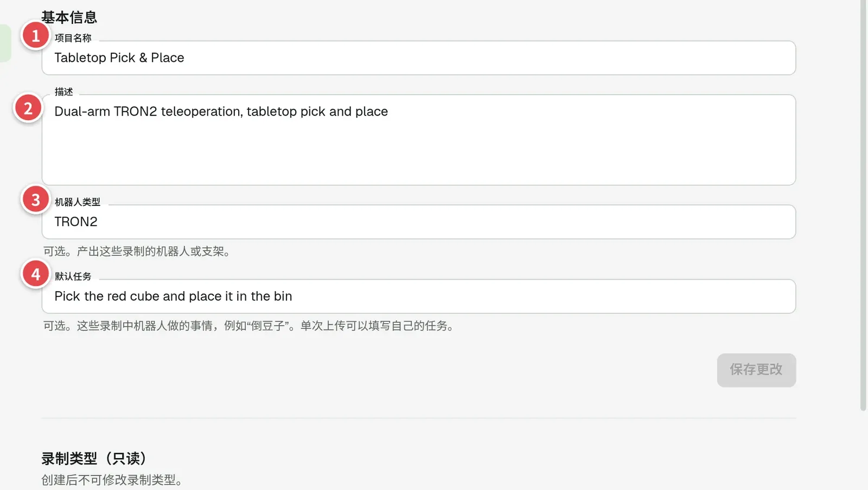868x490 pixels.
Task: Focus the 机器人类型 field showing TRON2
Action: pos(419,222)
